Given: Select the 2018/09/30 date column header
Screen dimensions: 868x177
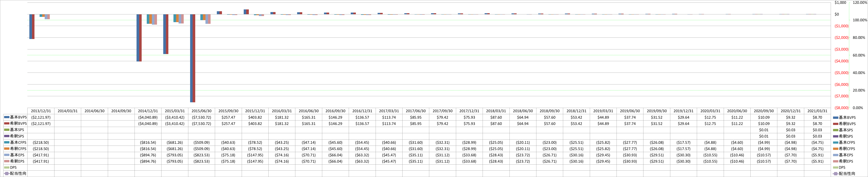Looking at the screenshot, I should tap(550, 111).
